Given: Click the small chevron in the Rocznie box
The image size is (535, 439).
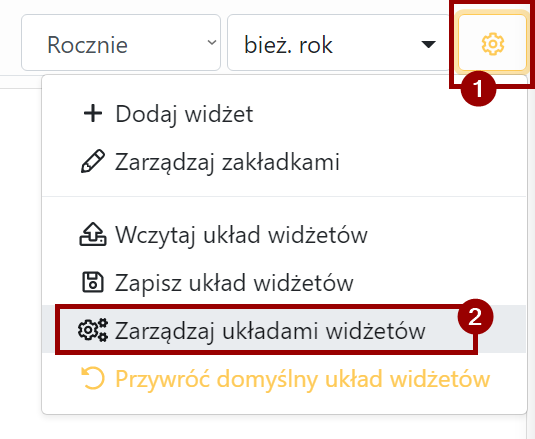Looking at the screenshot, I should [212, 42].
